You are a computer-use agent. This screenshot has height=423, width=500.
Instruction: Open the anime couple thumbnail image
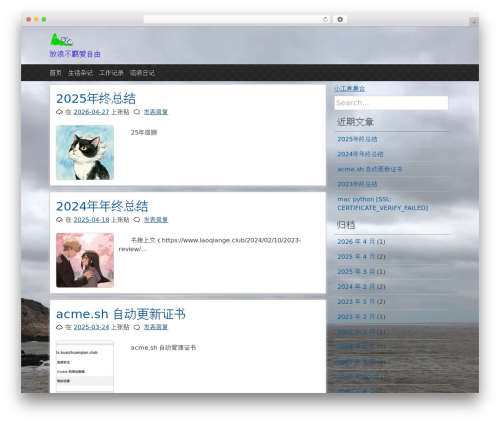tap(85, 260)
